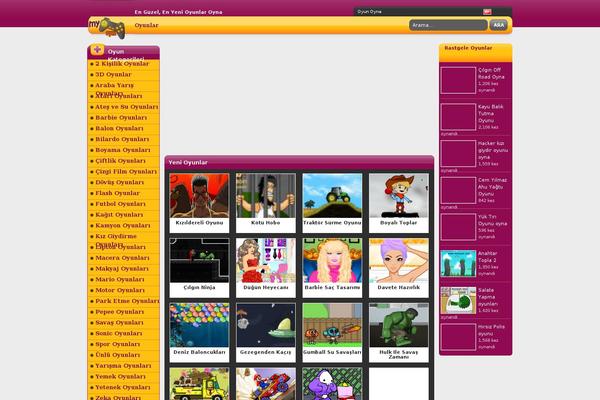Image resolution: width=600 pixels, height=400 pixels.
Task: Open Çiftlik Oyunları category
Action: click(120, 161)
